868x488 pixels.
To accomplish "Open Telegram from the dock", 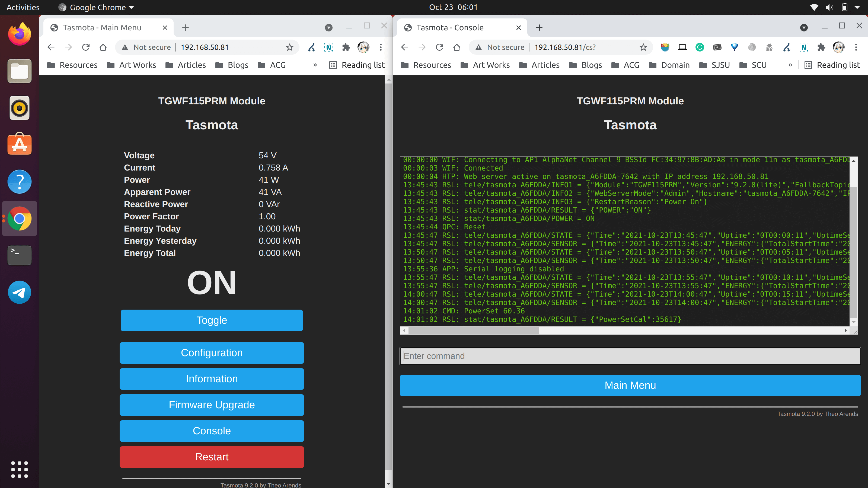I will (20, 292).
